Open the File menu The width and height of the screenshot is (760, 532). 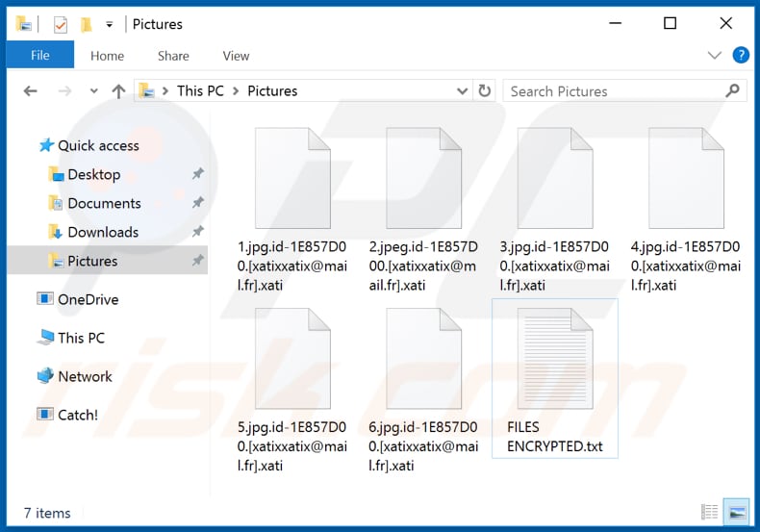pos(39,56)
